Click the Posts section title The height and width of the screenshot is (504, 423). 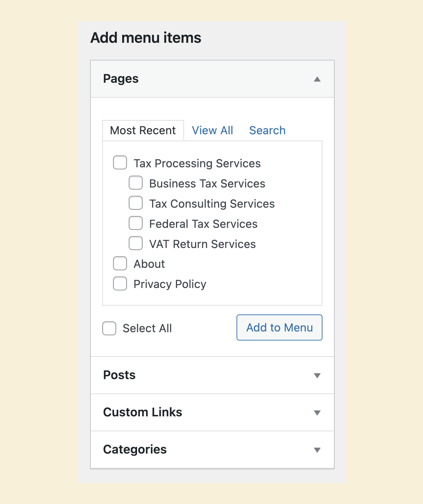[119, 375]
